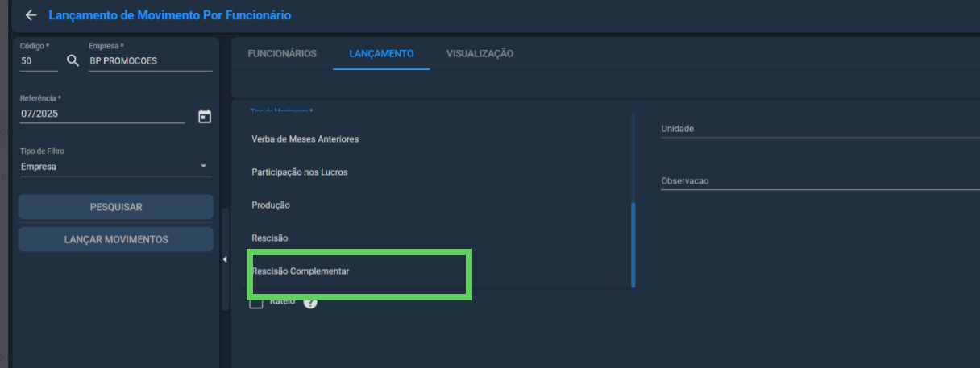Switch to the Funcionários tab
Screen dimensions: 980x368
[282, 53]
